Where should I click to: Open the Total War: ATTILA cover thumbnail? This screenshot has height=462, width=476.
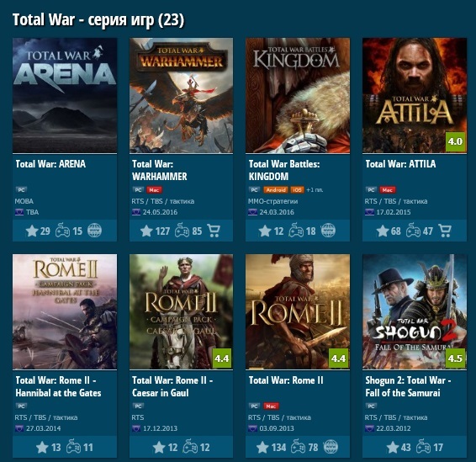(x=415, y=95)
